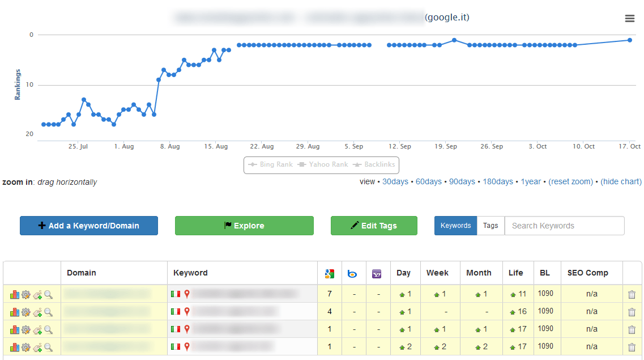Click tag-add icon in rank 7 row
644x360 pixels.
[37, 295]
